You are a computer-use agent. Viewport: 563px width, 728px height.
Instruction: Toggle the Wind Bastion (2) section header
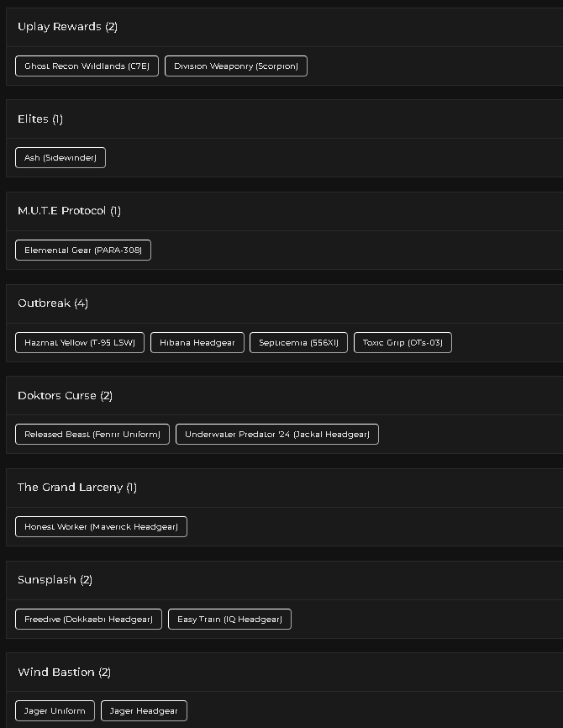(x=285, y=673)
